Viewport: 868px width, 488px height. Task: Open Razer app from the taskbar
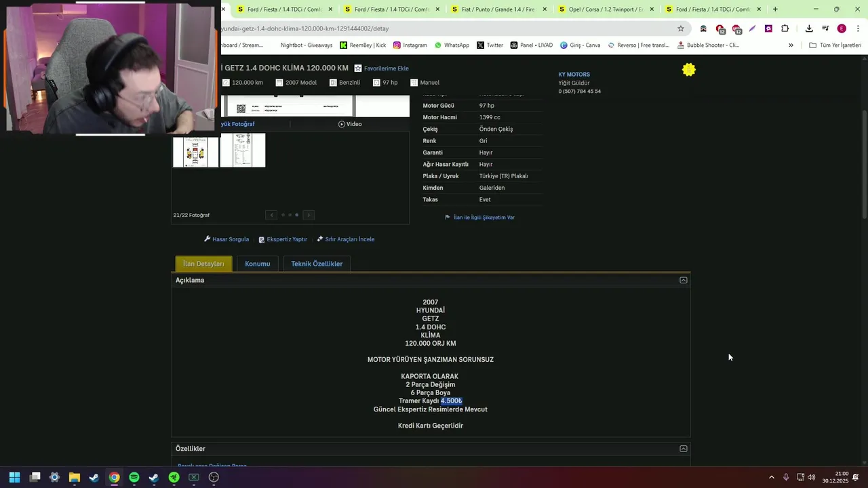click(x=174, y=477)
